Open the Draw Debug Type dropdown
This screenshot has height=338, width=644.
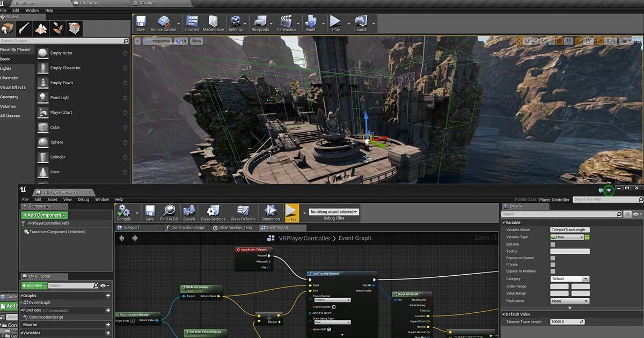pos(332,322)
